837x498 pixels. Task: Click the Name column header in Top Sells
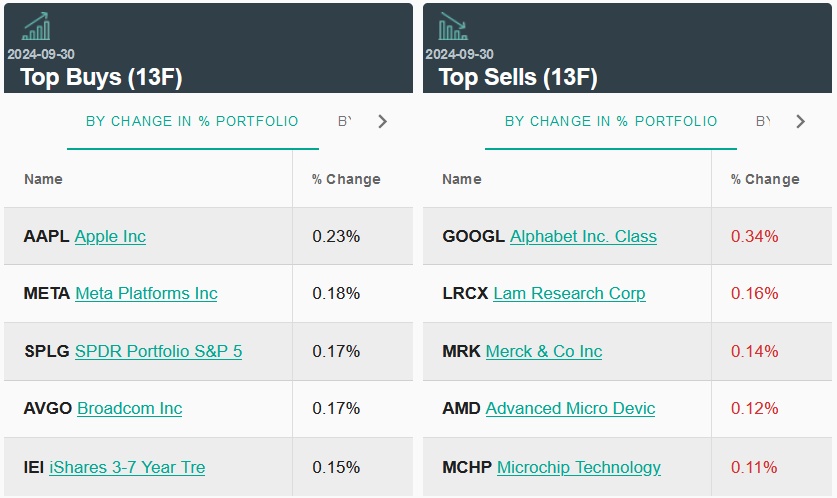462,180
